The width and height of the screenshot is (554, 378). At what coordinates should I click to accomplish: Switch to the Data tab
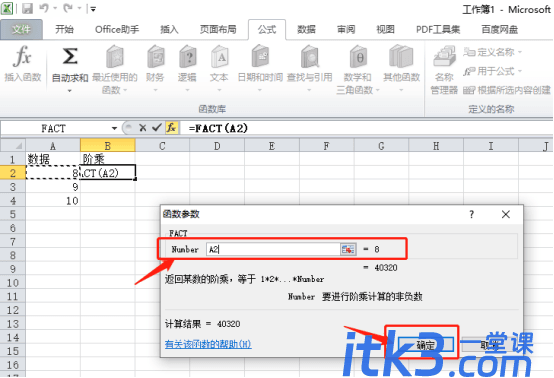tap(306, 30)
